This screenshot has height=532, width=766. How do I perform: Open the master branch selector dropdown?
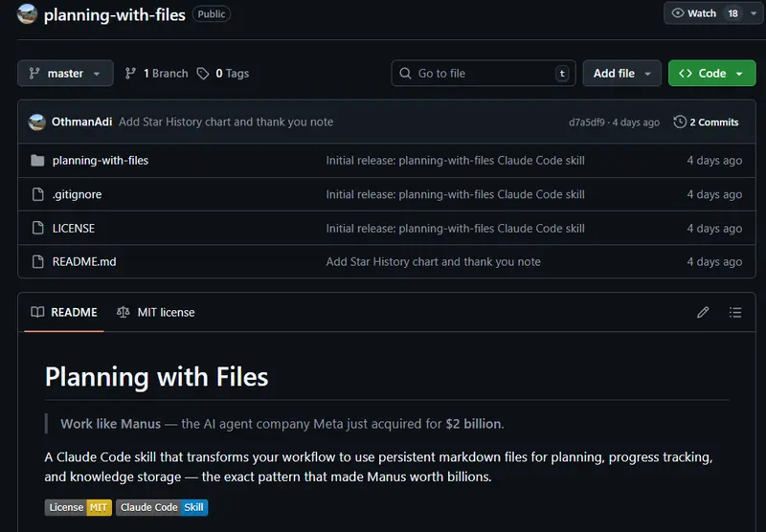(65, 74)
